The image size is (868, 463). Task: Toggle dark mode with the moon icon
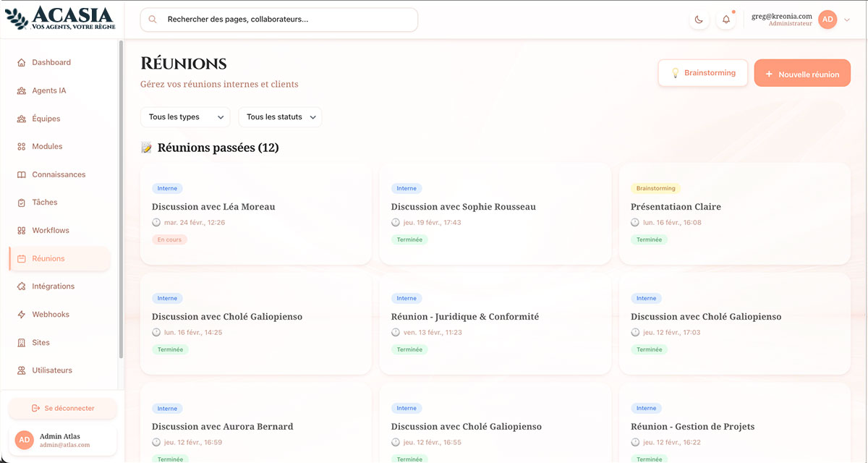[x=699, y=20]
